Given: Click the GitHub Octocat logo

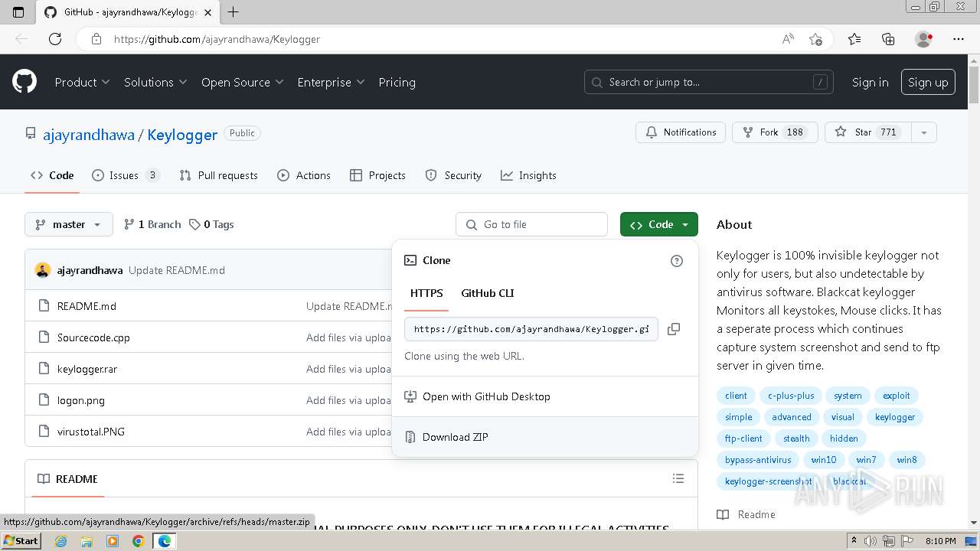Looking at the screenshot, I should click(24, 82).
